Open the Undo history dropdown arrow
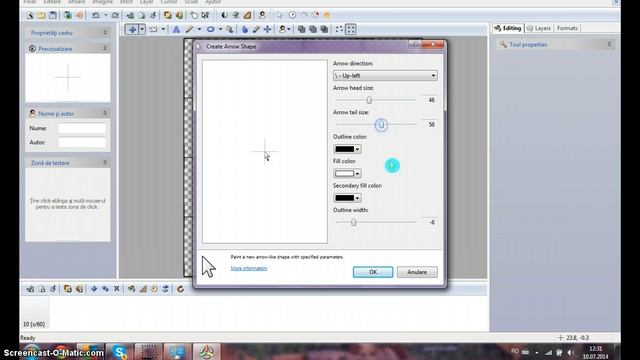Image resolution: width=640 pixels, height=360 pixels. click(x=105, y=16)
